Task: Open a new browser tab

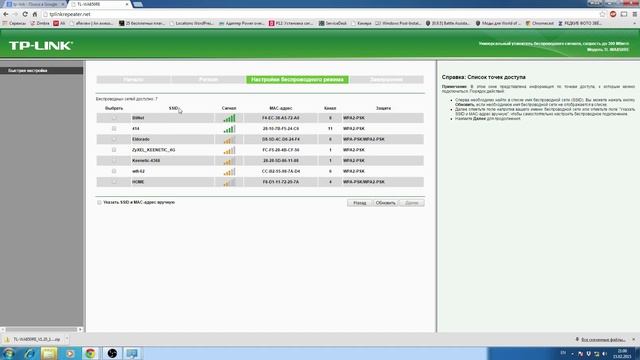Action: [x=138, y=4]
